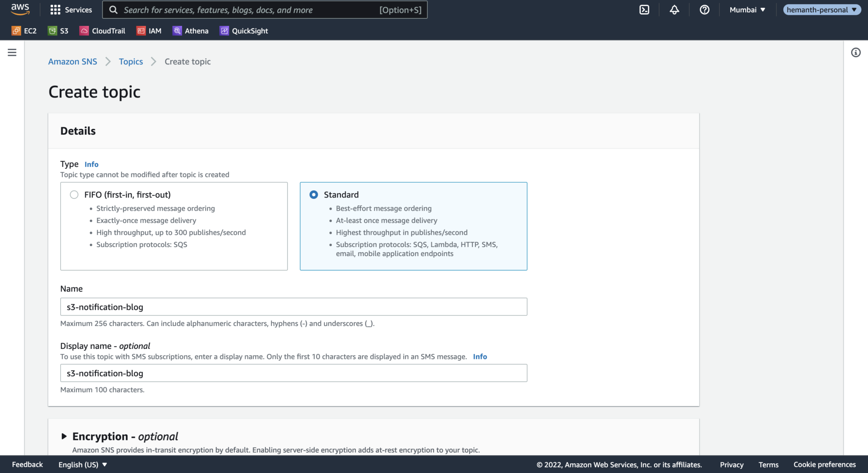The image size is (868, 473).
Task: Open CloudShell from the top bar
Action: pyautogui.click(x=644, y=9)
